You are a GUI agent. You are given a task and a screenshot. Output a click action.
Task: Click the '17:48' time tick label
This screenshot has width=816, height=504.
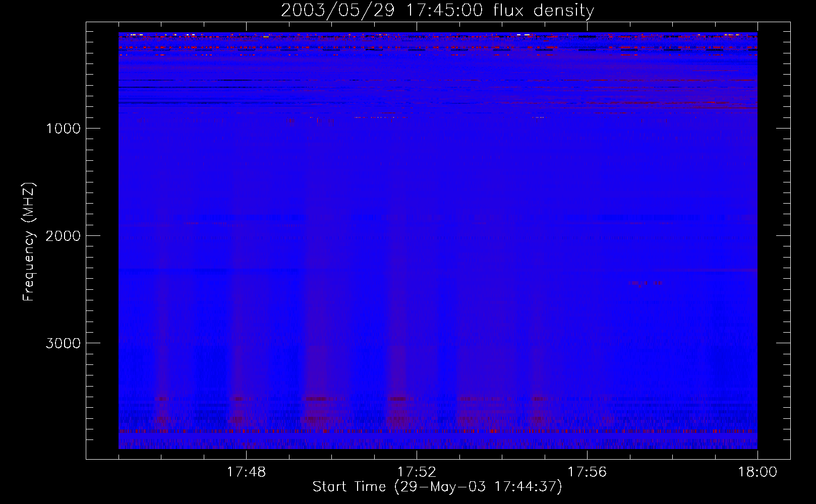click(246, 472)
